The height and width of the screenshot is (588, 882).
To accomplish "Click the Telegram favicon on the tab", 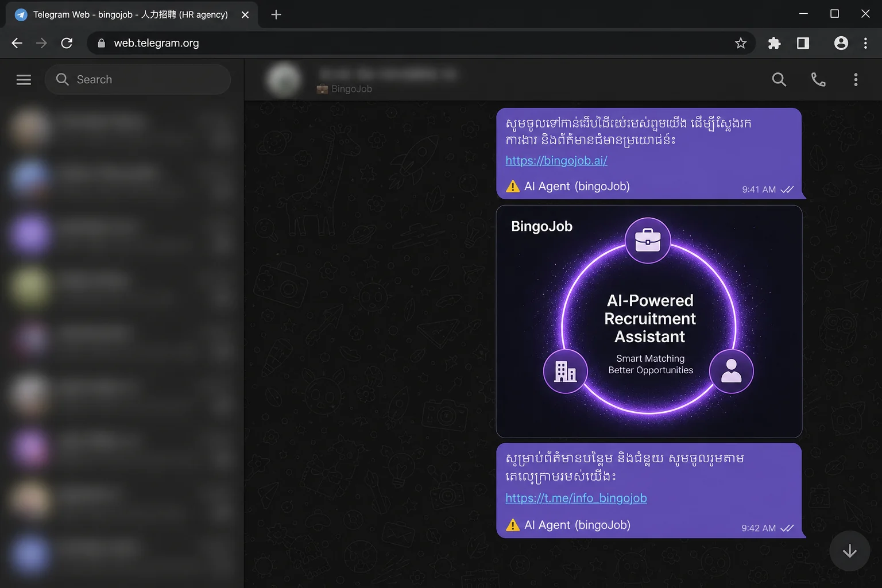I will [21, 15].
